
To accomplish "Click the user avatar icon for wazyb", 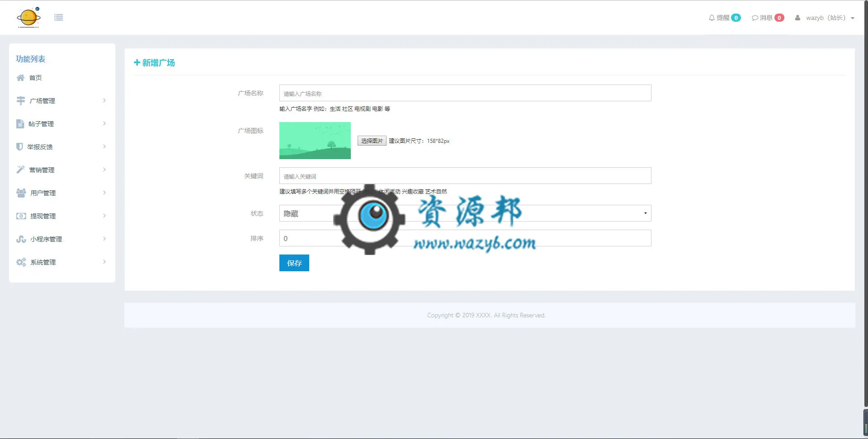I will (797, 18).
